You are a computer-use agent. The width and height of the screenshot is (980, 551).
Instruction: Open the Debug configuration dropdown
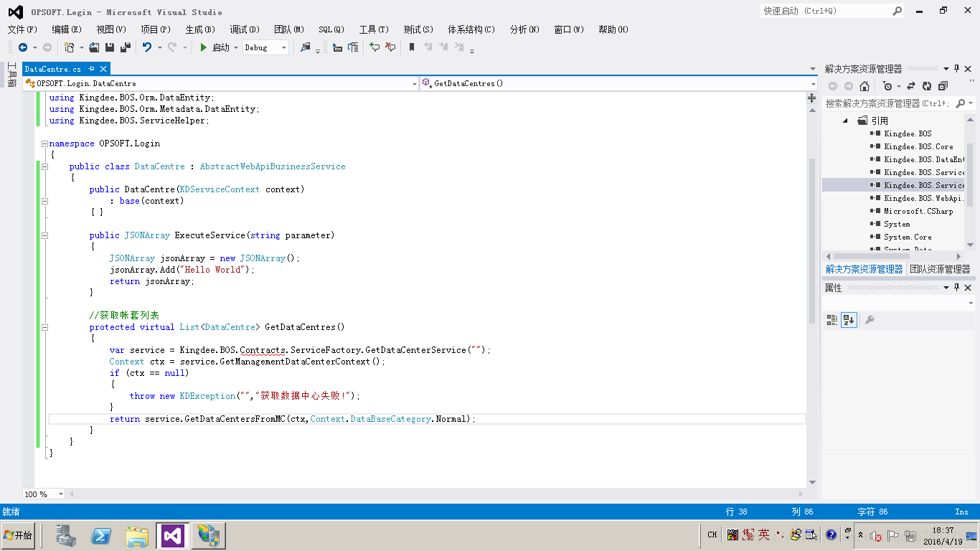(284, 47)
